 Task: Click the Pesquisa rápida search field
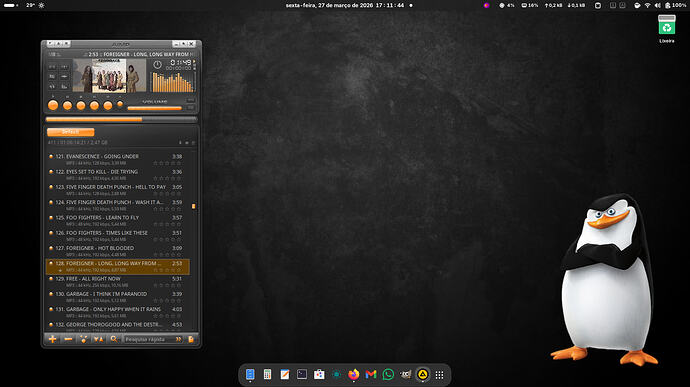pyautogui.click(x=149, y=339)
